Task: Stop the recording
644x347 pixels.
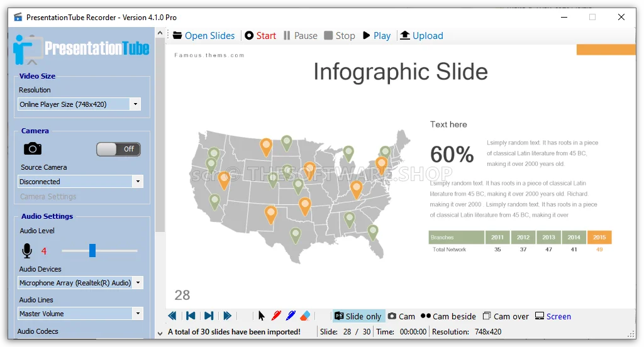Action: pyautogui.click(x=340, y=36)
